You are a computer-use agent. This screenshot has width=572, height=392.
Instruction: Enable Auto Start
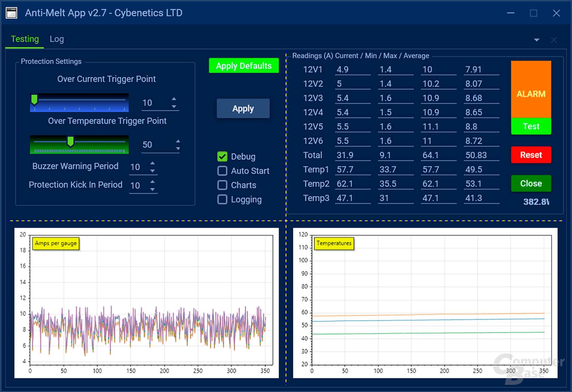(222, 171)
